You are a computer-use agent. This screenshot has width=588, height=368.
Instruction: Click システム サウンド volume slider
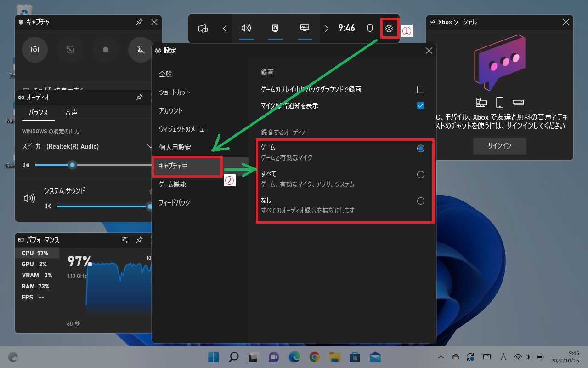click(x=104, y=207)
